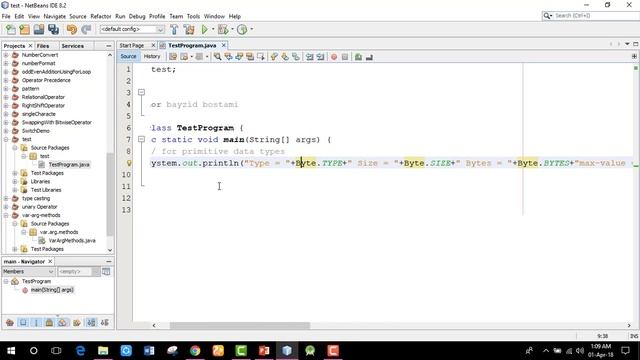The height and width of the screenshot is (360, 640).
Task: Toggle Sort by Source in Navigator
Action: [x=104, y=322]
